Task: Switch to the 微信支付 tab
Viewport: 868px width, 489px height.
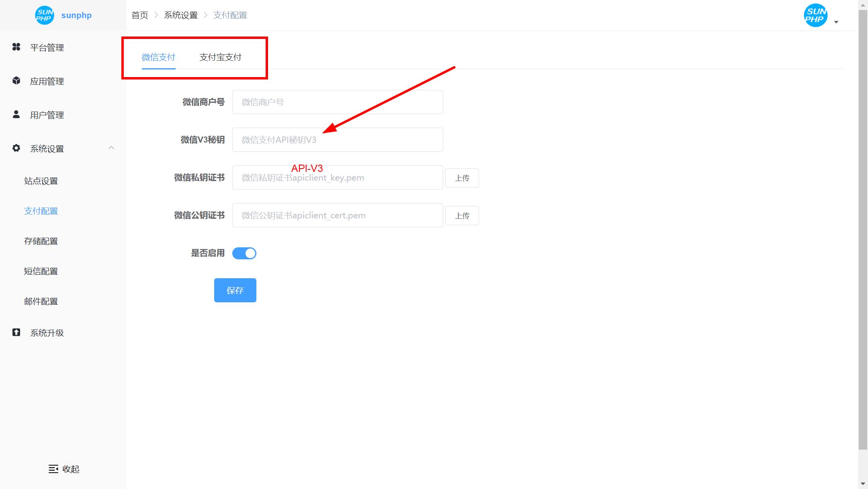Action: [x=158, y=57]
